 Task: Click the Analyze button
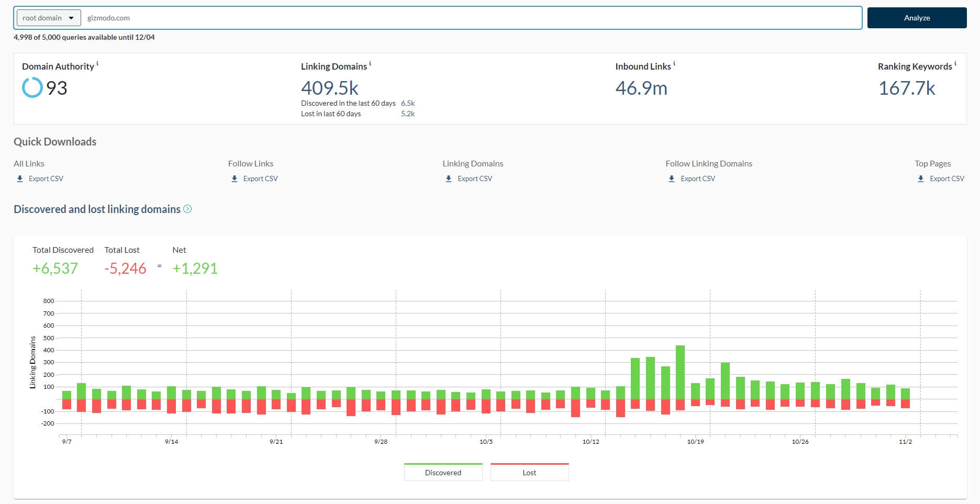point(917,17)
